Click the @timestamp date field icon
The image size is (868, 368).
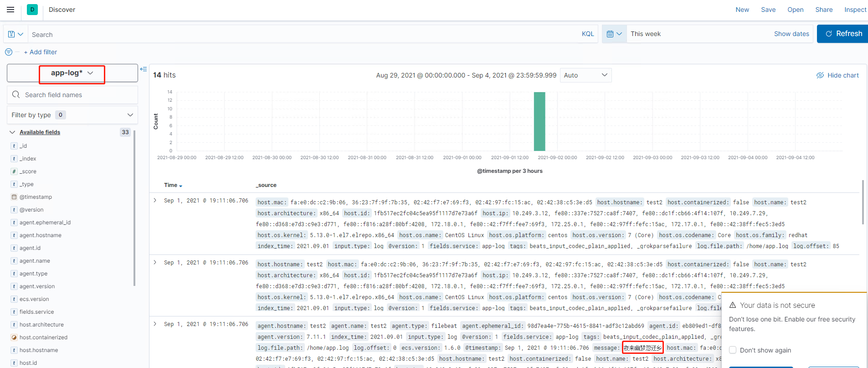tap(14, 197)
